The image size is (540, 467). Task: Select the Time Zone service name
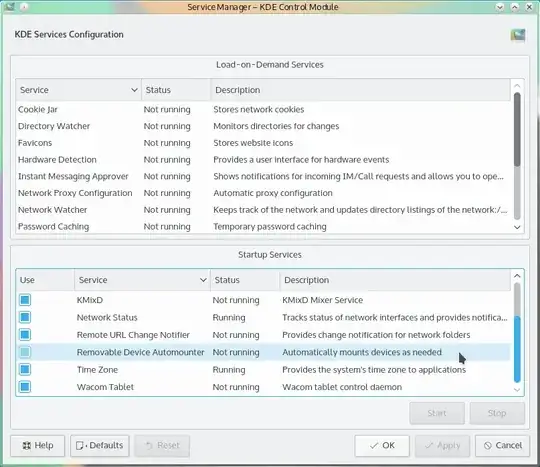click(97, 370)
